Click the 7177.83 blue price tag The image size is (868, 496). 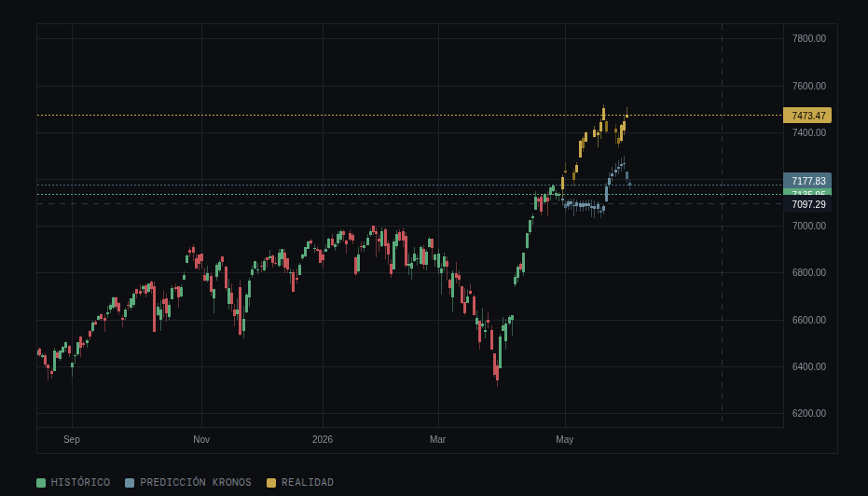807,181
